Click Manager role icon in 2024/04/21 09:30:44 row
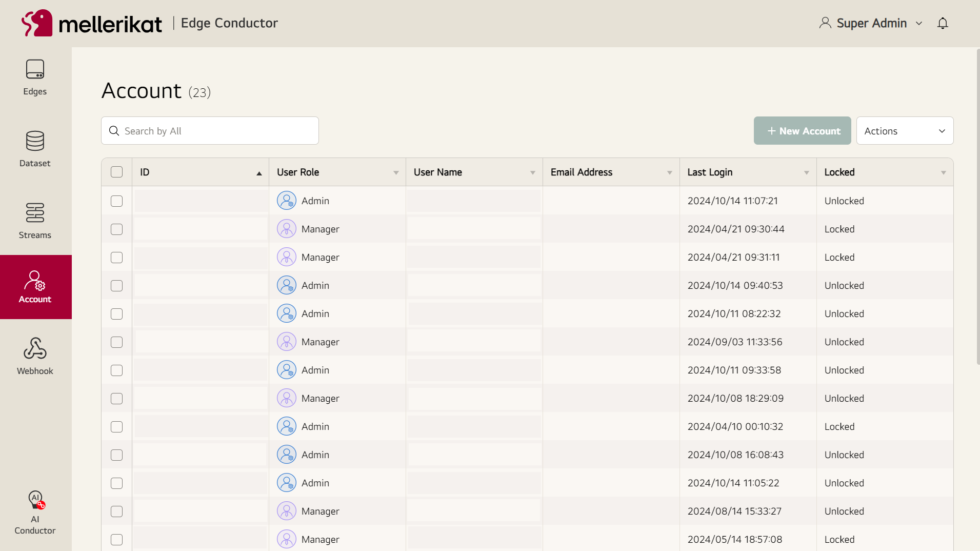Viewport: 980px width, 551px height. tap(287, 229)
